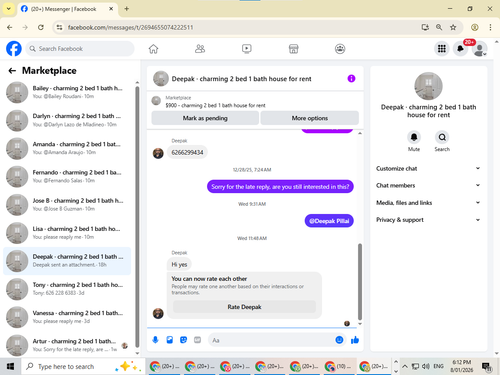Open the taskbar volume icon
500x375 pixels.
pyautogui.click(x=425, y=366)
